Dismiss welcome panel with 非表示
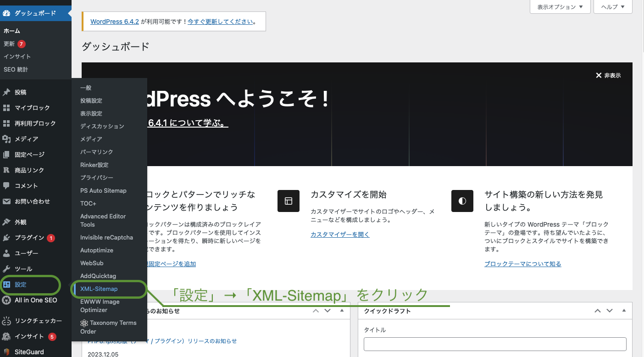Screen dimensions: 644x357 (608, 75)
